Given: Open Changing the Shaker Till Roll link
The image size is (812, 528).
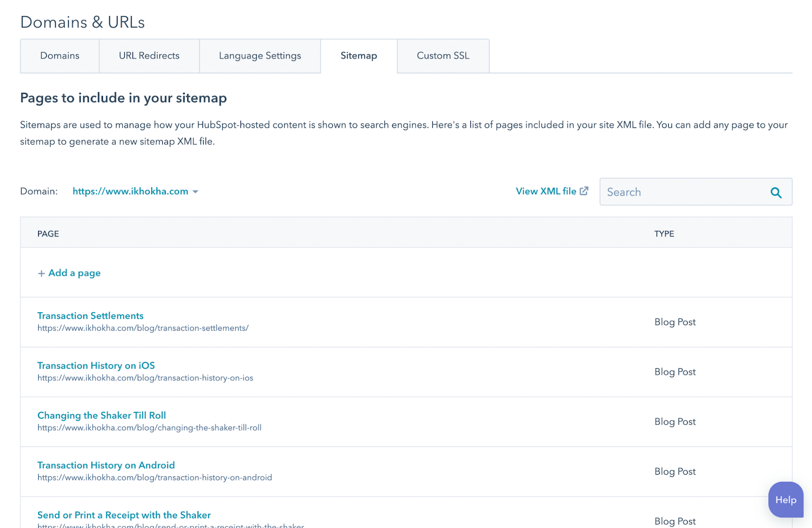Looking at the screenshot, I should pyautogui.click(x=101, y=415).
